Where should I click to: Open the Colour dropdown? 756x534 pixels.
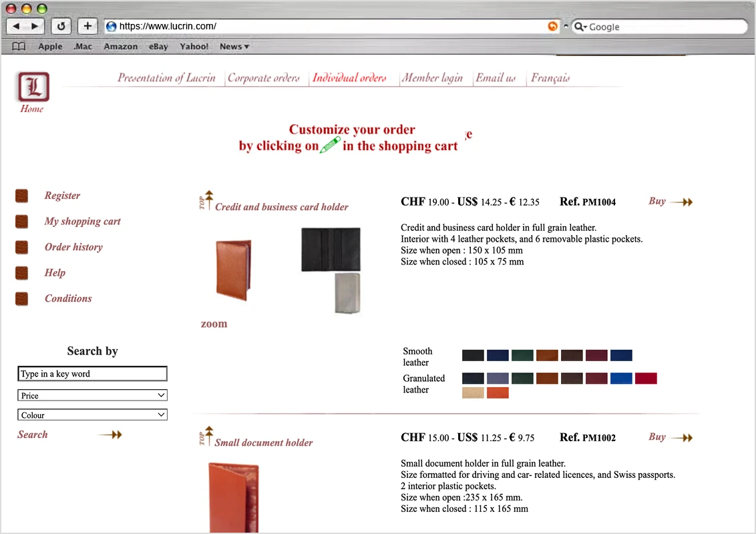coord(93,415)
